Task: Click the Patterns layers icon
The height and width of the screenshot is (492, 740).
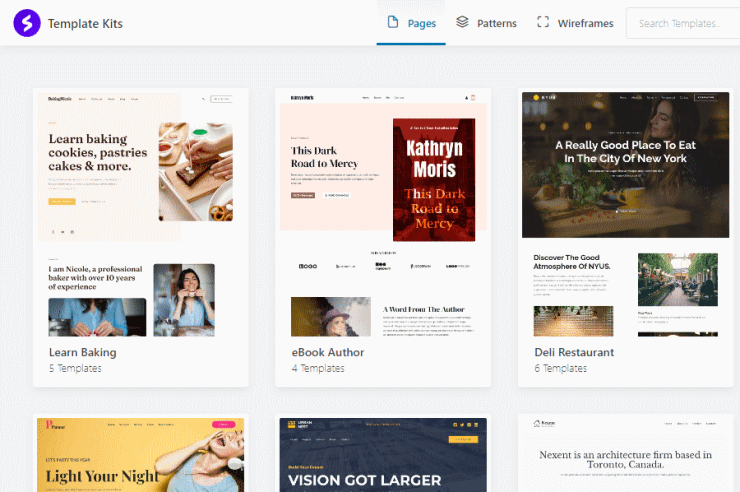Action: (x=462, y=22)
